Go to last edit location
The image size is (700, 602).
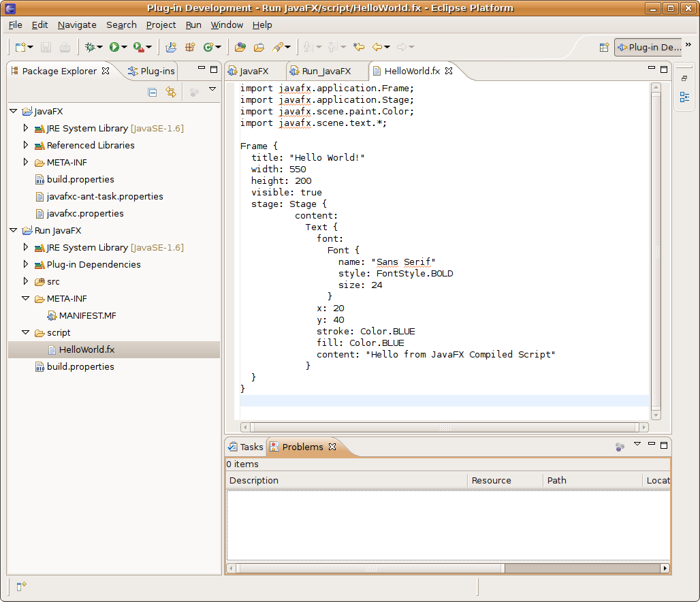tap(358, 47)
